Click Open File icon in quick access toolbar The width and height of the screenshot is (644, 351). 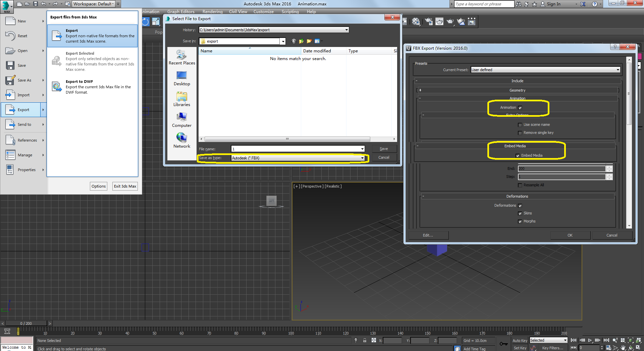[x=28, y=4]
